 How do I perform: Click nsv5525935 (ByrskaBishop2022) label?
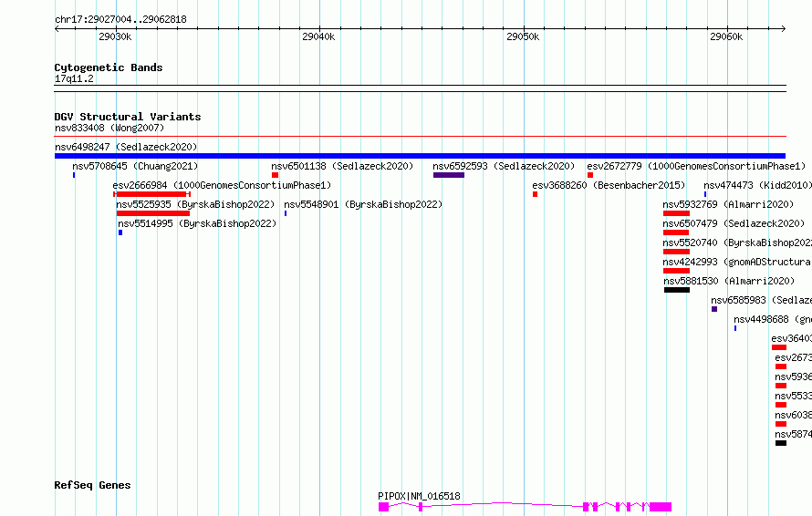[195, 204]
